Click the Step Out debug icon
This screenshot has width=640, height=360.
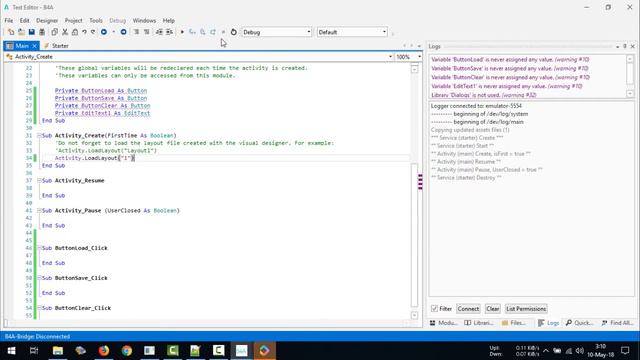(x=213, y=32)
